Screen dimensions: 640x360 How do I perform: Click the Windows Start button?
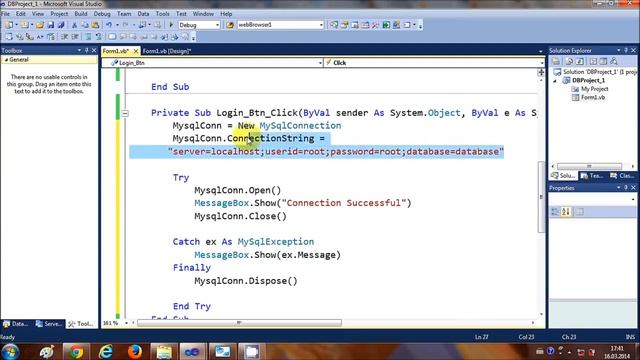10,351
